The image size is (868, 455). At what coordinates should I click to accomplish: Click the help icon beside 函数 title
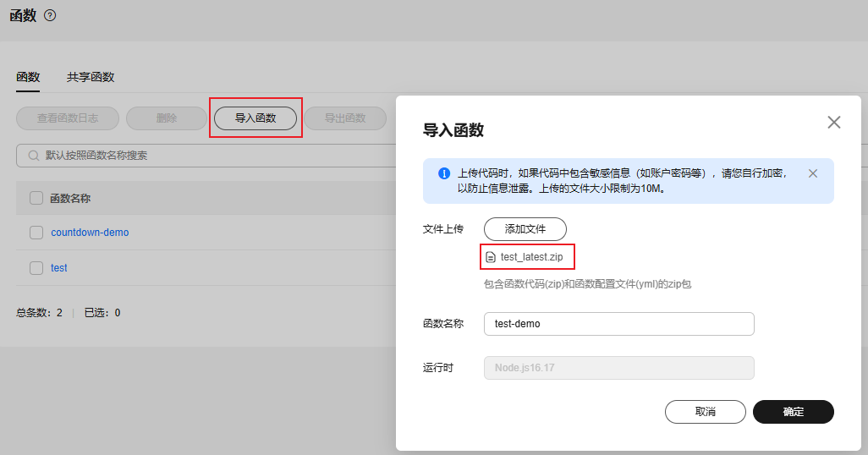pyautogui.click(x=50, y=15)
